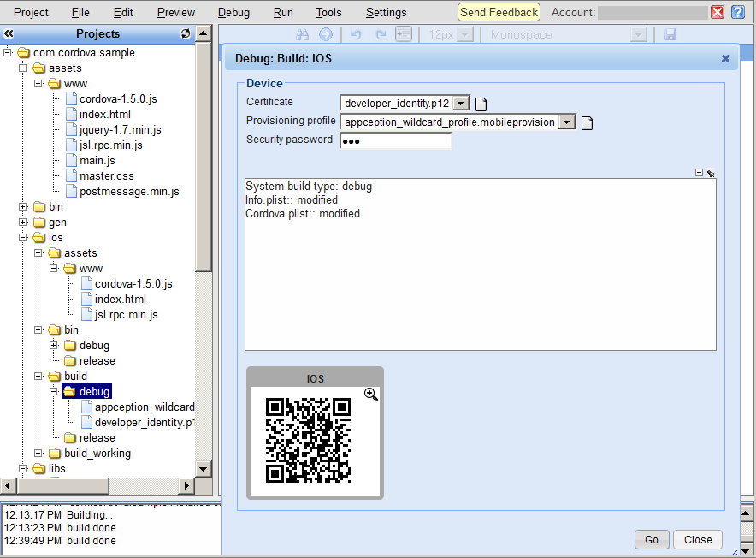Click the save floppy disk icon
The width and height of the screenshot is (756, 558).
pyautogui.click(x=670, y=34)
